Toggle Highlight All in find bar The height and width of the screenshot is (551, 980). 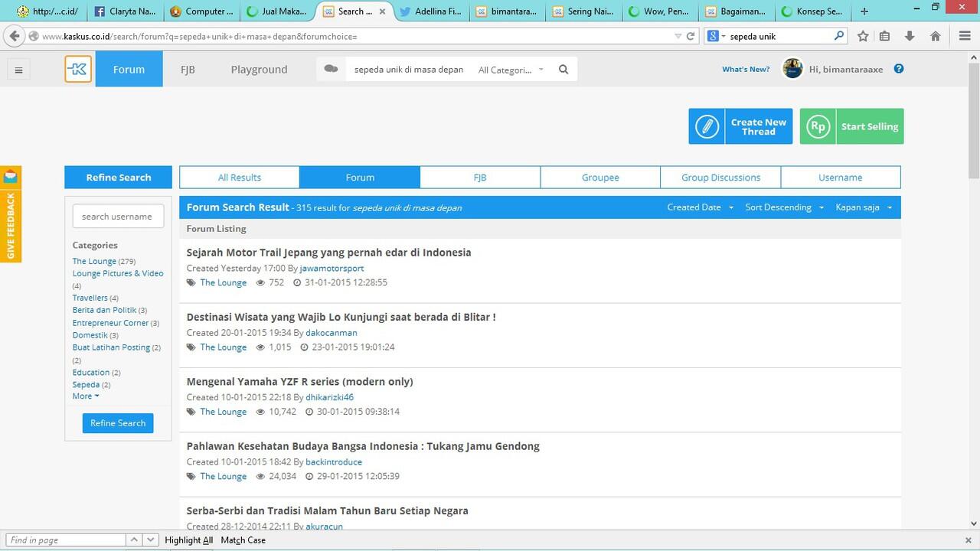point(188,540)
